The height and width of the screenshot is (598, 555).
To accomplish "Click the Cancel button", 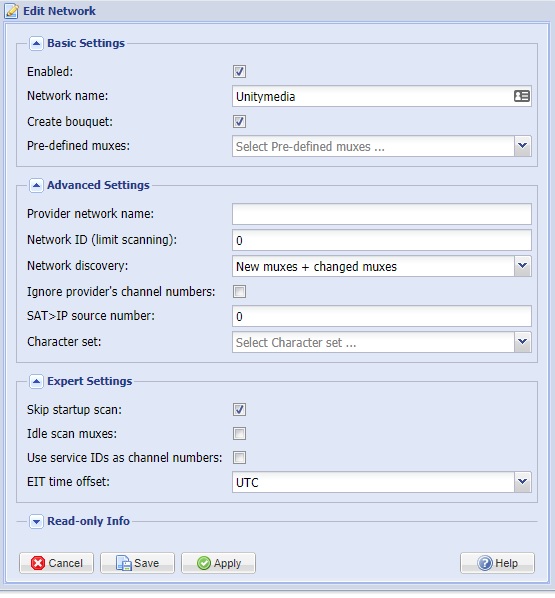I will [56, 563].
